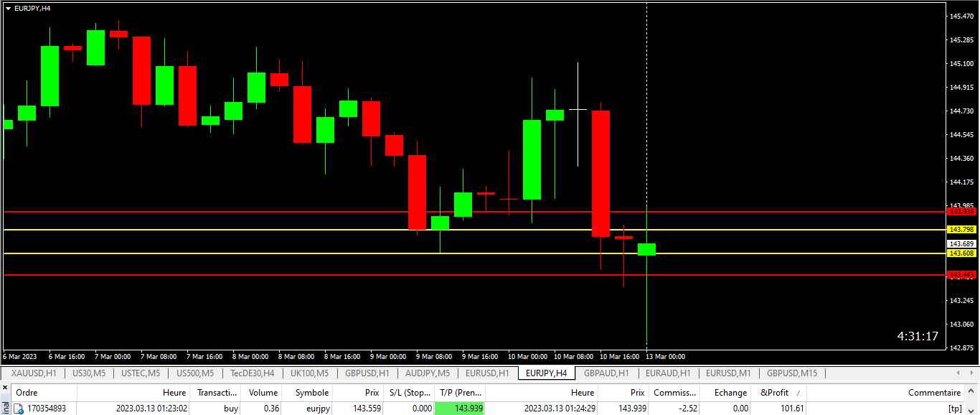Sort by the Volume column header

point(263,393)
